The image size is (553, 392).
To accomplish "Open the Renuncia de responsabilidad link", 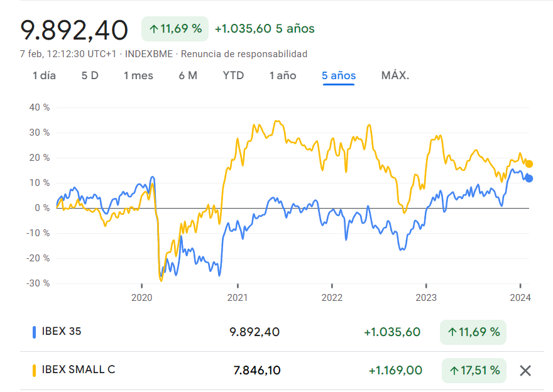I will (244, 54).
